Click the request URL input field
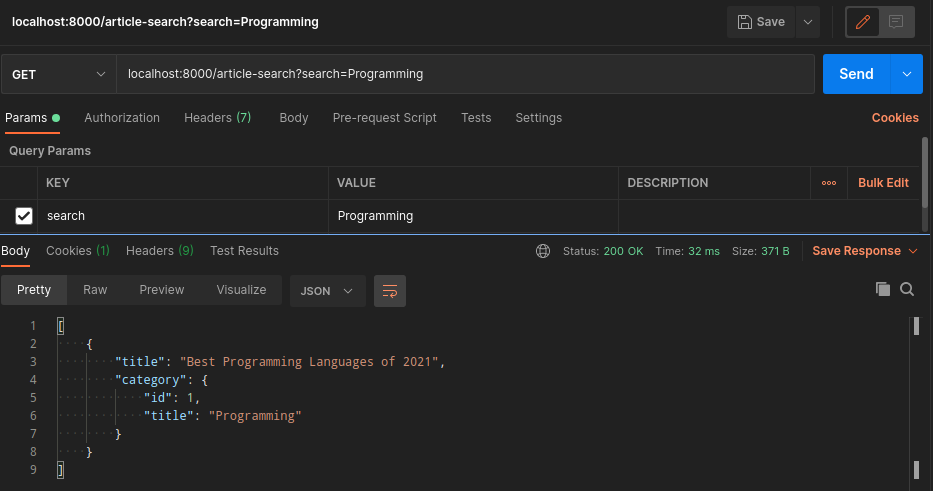Viewport: 933px width, 491px height. point(465,74)
